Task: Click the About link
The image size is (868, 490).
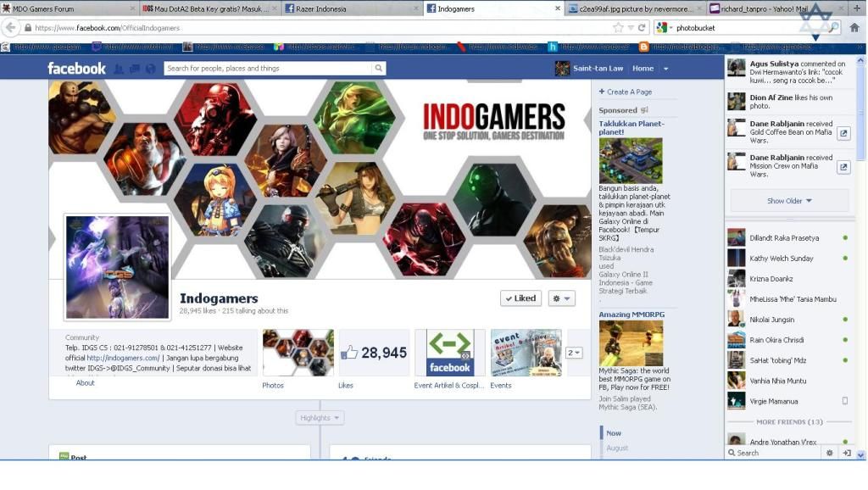Action: [86, 383]
